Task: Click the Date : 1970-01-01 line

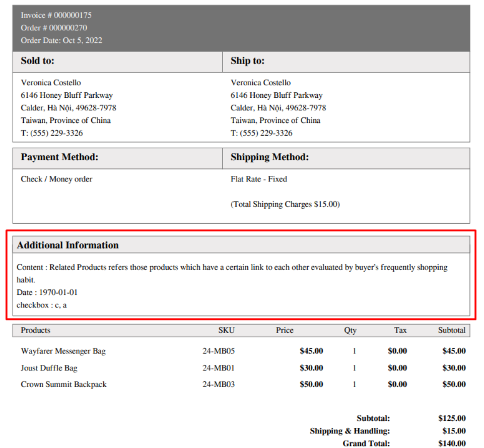Action: [47, 292]
